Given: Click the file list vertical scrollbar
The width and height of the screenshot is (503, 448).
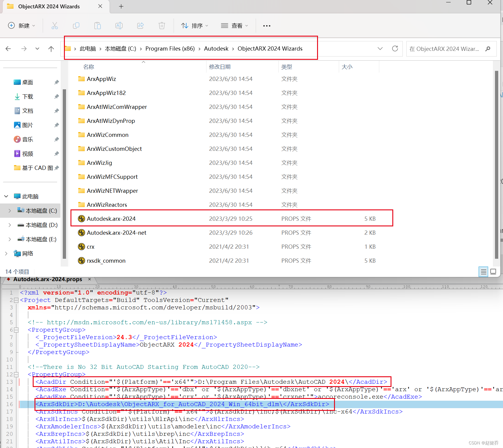Looking at the screenshot, I should (x=496, y=165).
